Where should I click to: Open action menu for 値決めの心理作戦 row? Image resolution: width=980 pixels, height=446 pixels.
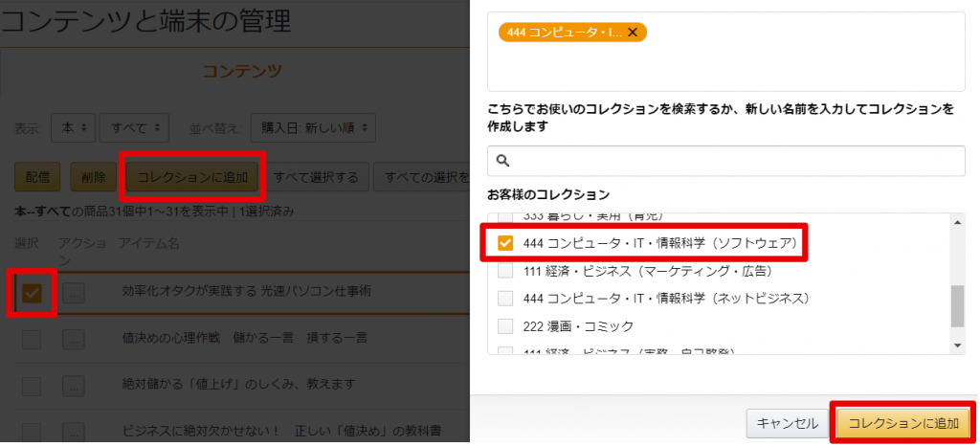coord(74,340)
